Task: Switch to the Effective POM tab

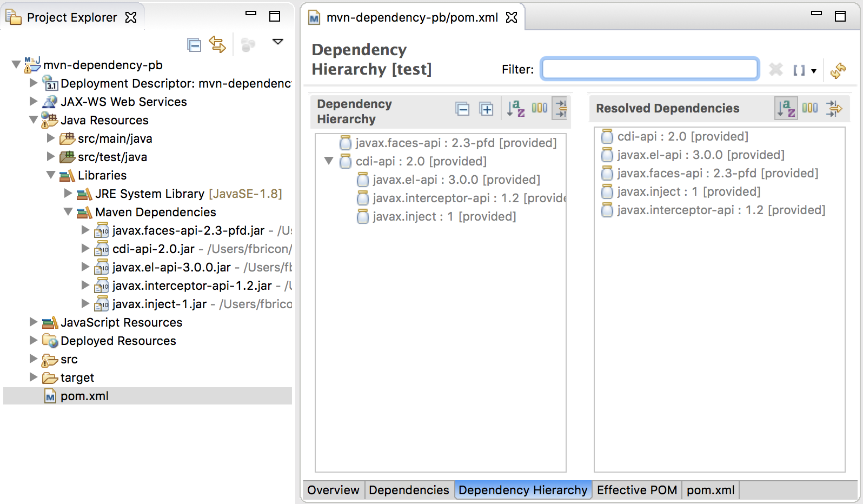Action: coord(636,490)
